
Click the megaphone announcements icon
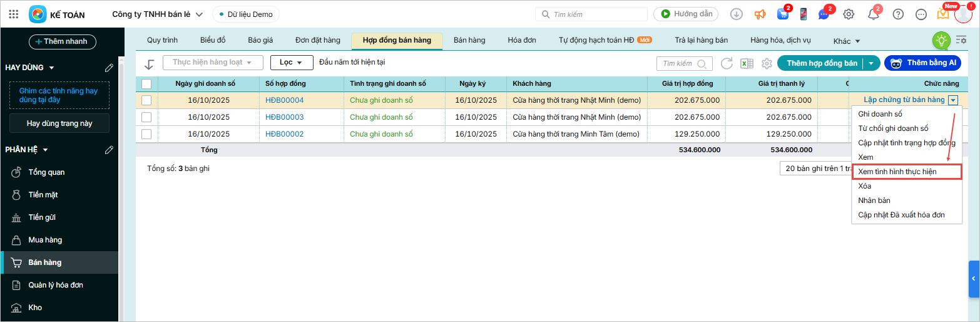click(760, 14)
